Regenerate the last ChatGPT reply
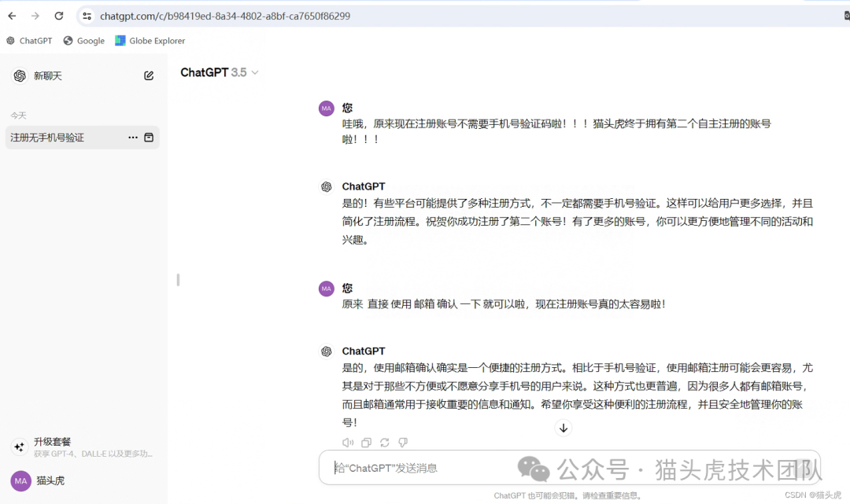The height and width of the screenshot is (504, 850). pos(385,443)
